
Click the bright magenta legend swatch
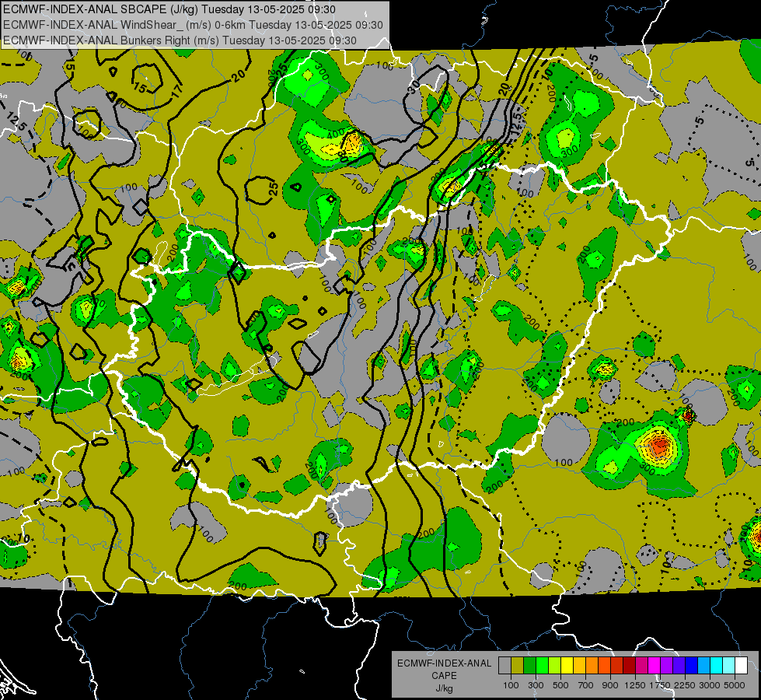(655, 666)
